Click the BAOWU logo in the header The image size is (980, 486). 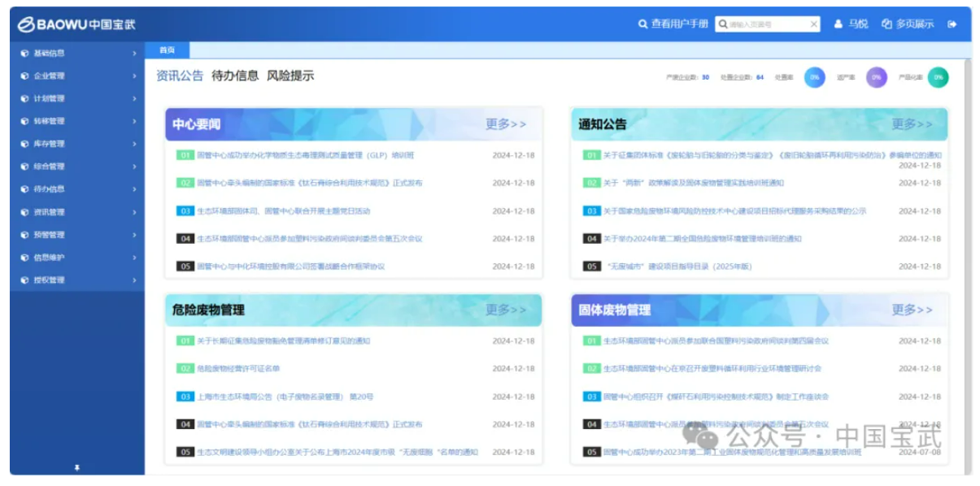point(76,24)
